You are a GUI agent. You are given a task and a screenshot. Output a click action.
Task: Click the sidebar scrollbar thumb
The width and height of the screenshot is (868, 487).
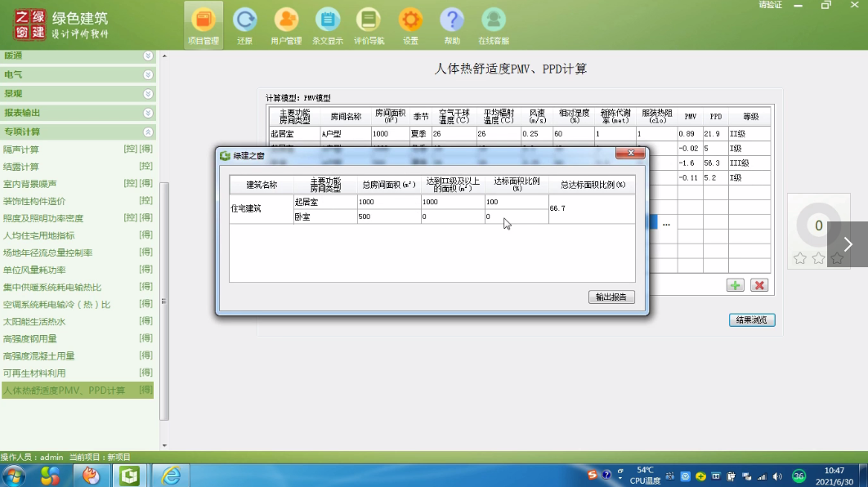164,302
